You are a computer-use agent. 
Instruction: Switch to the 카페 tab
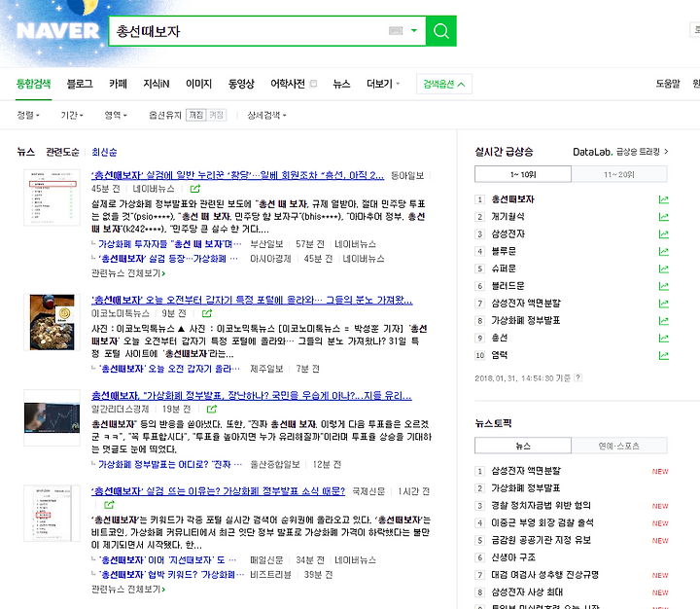click(x=118, y=84)
